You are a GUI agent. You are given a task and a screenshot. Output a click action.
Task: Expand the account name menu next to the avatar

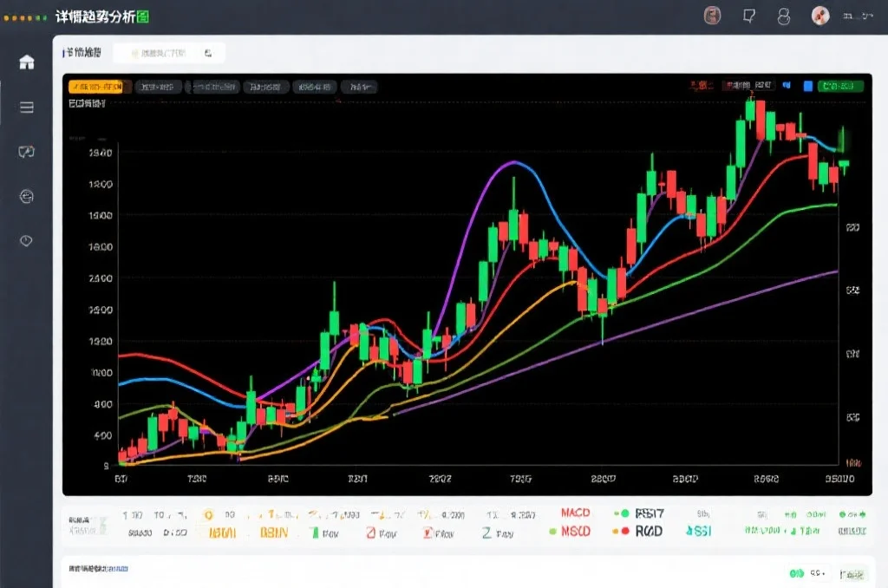pos(855,16)
